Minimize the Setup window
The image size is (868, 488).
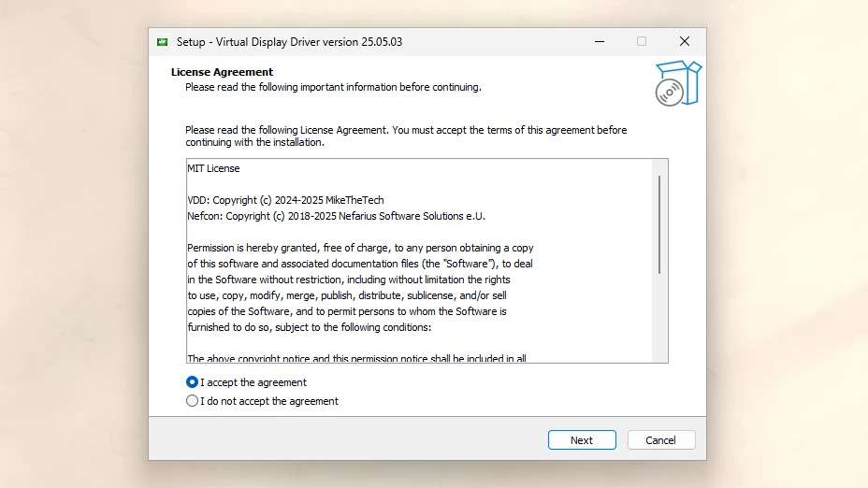click(x=598, y=42)
